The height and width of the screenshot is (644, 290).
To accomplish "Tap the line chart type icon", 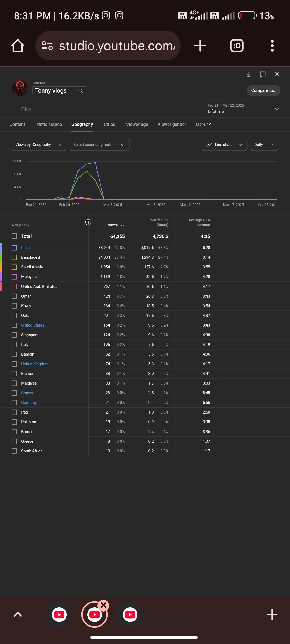I will [x=209, y=145].
